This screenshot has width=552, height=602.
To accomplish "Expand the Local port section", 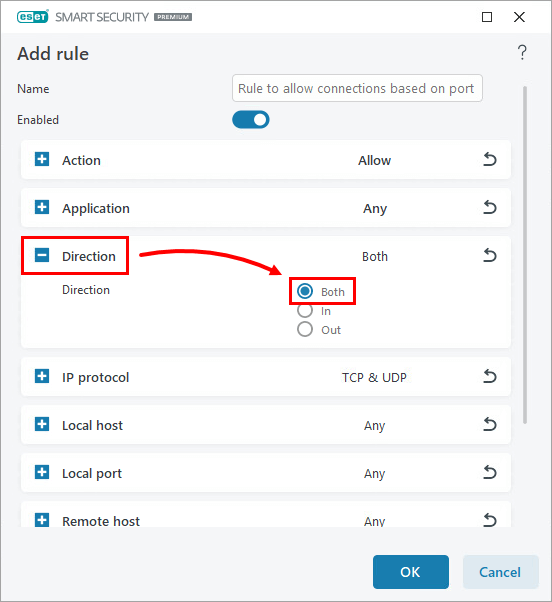I will coord(42,472).
